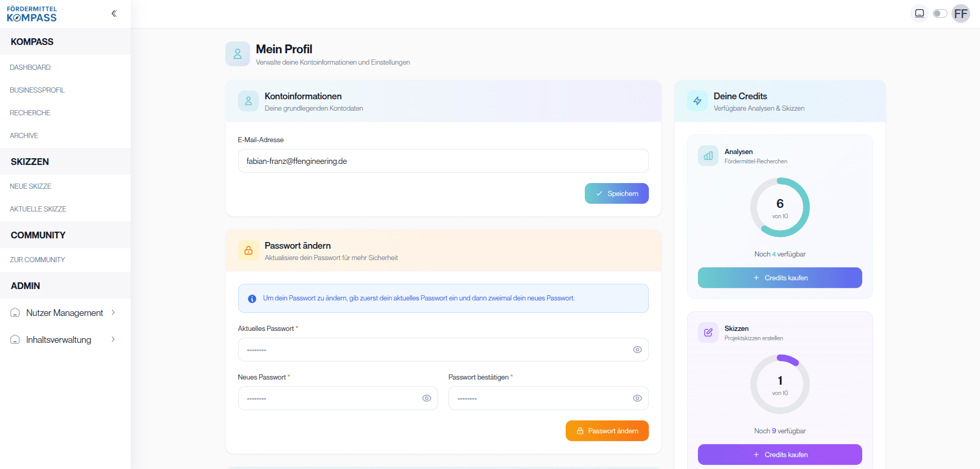
Task: Show the Aktuelles Passwort field contents
Action: (637, 350)
